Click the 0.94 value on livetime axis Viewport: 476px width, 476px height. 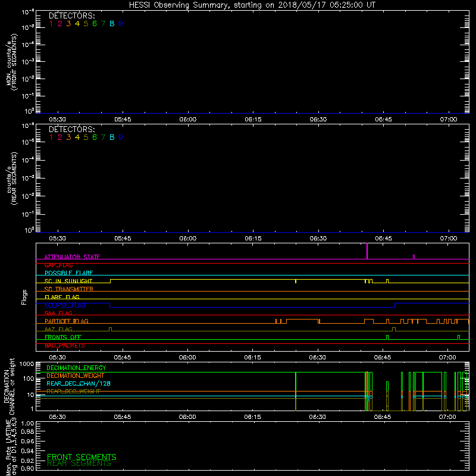click(27, 451)
